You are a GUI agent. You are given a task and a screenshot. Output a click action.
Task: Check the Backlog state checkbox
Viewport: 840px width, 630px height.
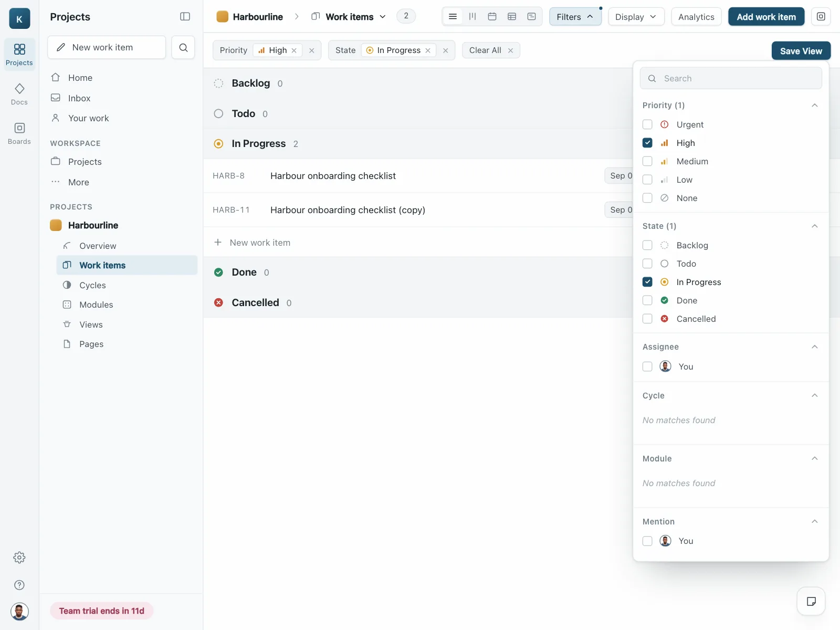(x=647, y=245)
